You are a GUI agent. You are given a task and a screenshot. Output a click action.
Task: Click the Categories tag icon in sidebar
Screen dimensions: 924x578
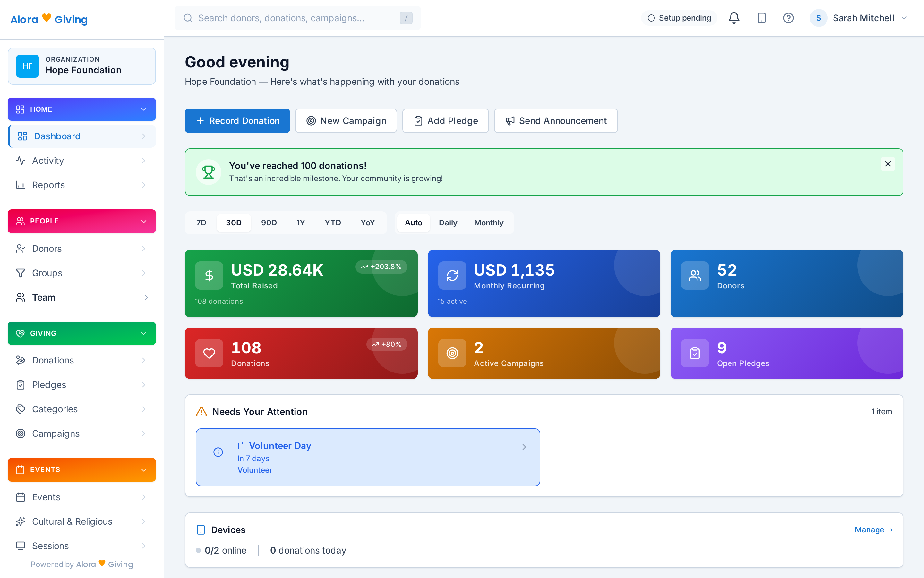click(21, 409)
